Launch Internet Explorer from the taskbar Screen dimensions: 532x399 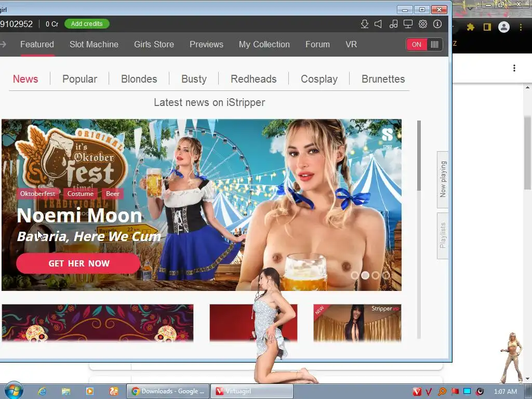42,391
